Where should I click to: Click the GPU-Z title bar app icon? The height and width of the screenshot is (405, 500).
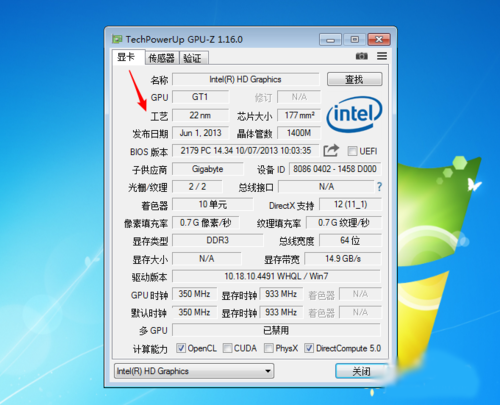tap(117, 39)
